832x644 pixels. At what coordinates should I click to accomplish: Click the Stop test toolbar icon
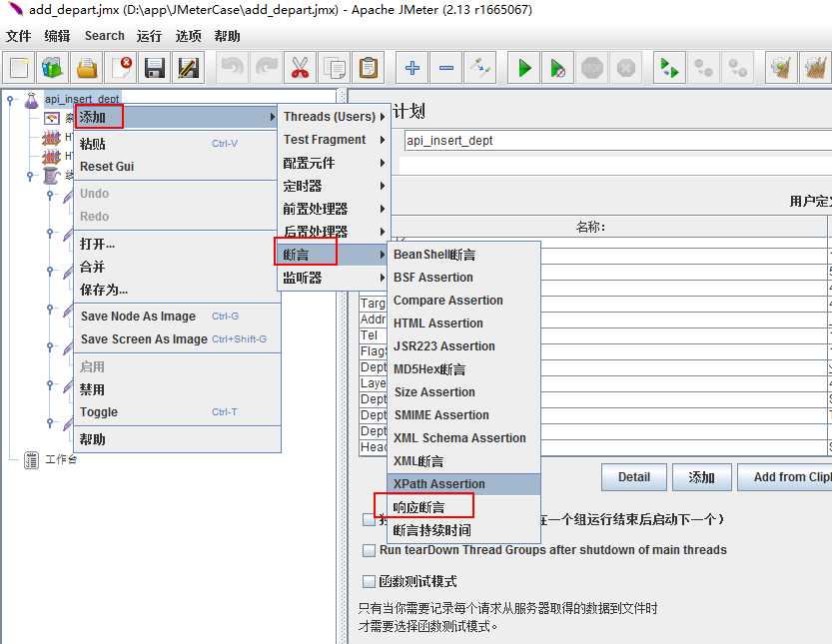591,68
